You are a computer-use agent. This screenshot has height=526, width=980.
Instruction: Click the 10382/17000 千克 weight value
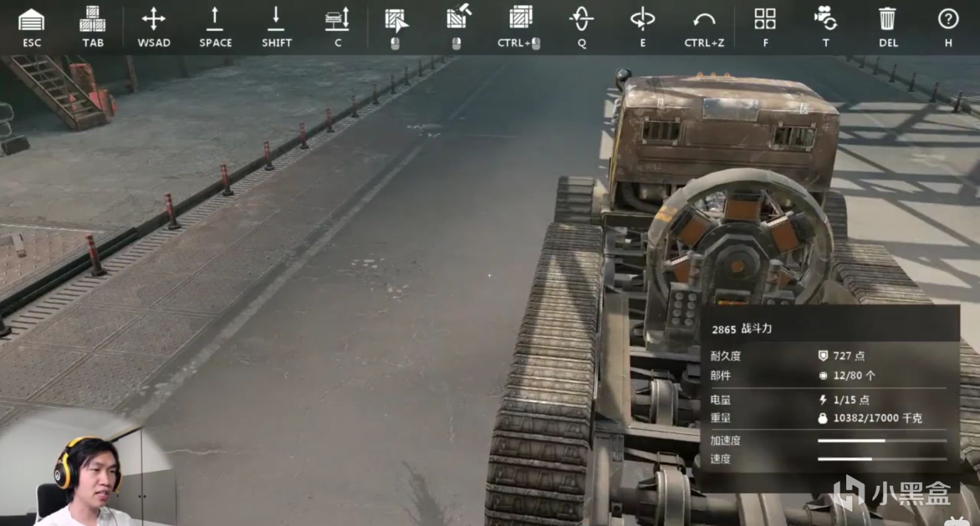[877, 418]
